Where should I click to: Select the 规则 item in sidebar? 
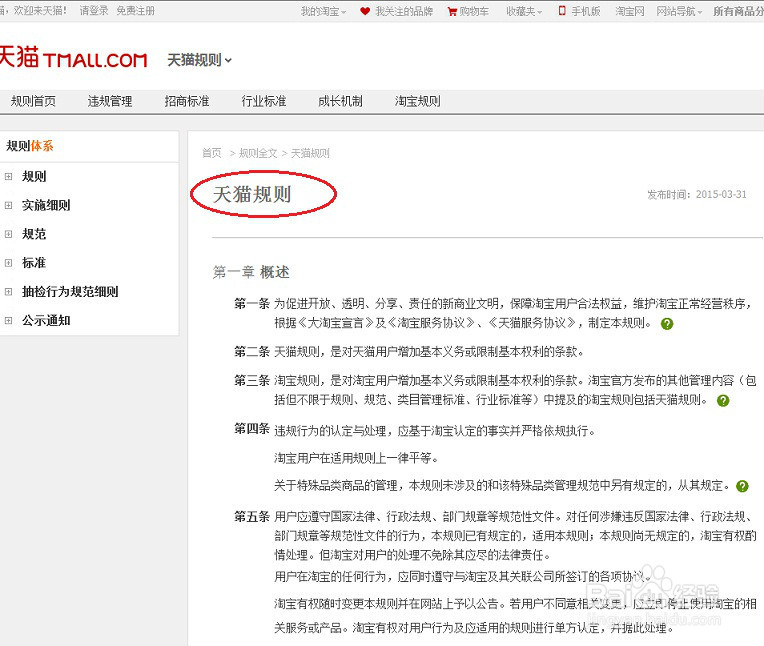coord(34,176)
